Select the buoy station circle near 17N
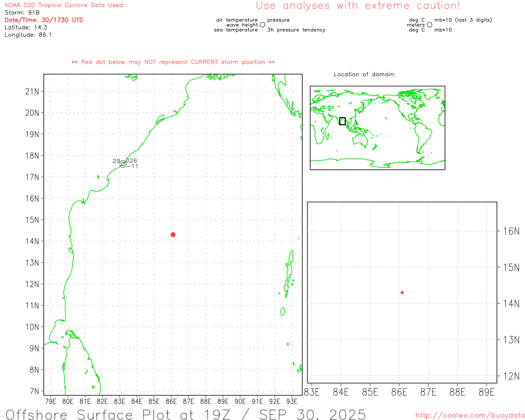The height and width of the screenshot is (420, 525). click(x=123, y=164)
